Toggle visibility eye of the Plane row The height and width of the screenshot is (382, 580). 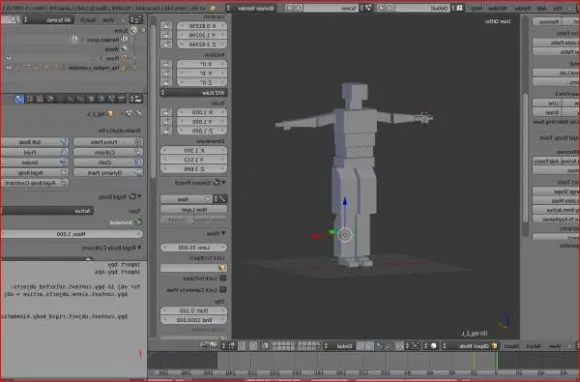(9, 58)
